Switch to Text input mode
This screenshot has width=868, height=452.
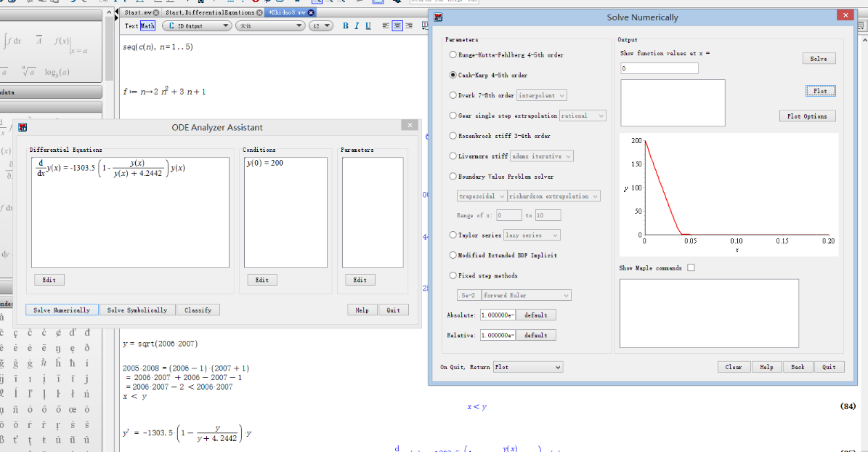click(x=131, y=26)
